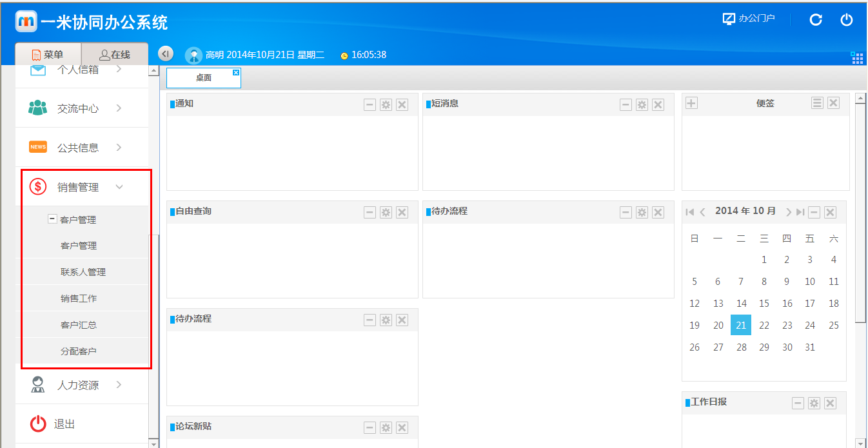Open settings gear of 自由查询 panel
868x448 pixels.
pos(386,213)
